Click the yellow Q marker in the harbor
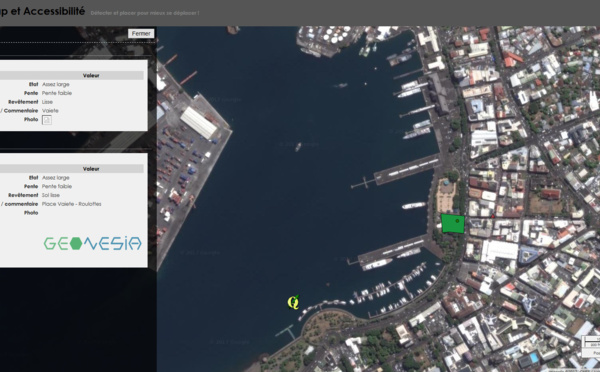 point(293,302)
